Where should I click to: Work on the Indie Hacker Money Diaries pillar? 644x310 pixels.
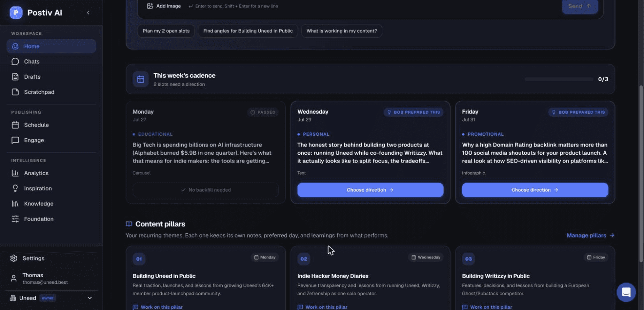coord(322,307)
